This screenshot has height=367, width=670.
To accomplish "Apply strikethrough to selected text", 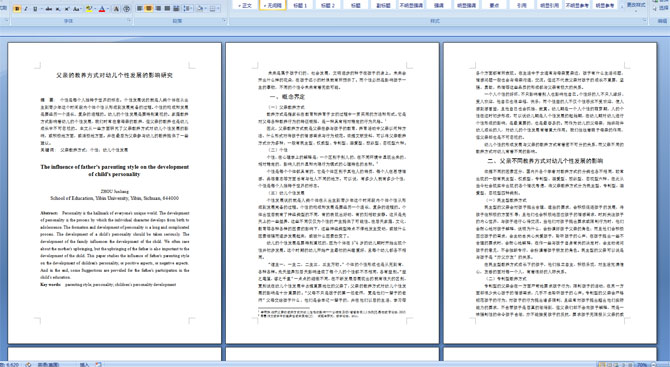I will point(49,9).
